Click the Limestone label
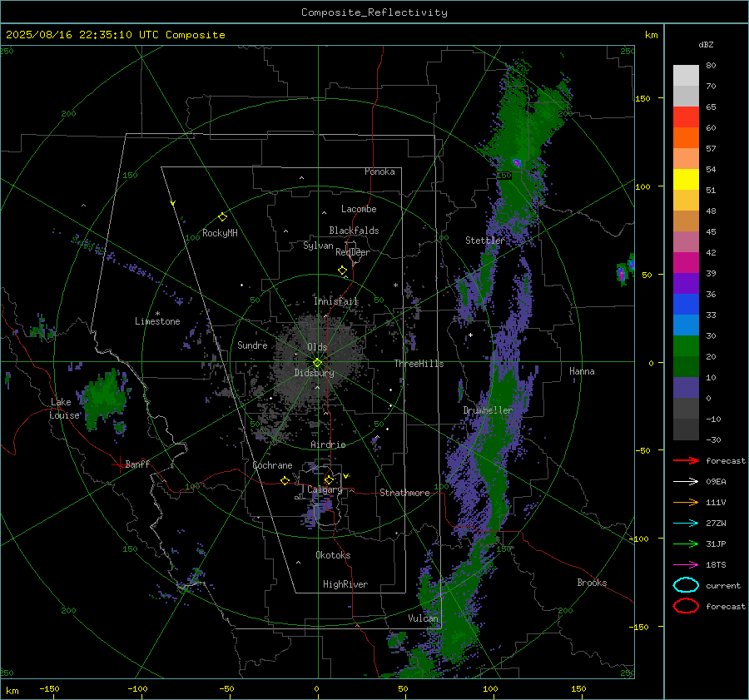Viewport: 749px width, 700px height. click(157, 321)
